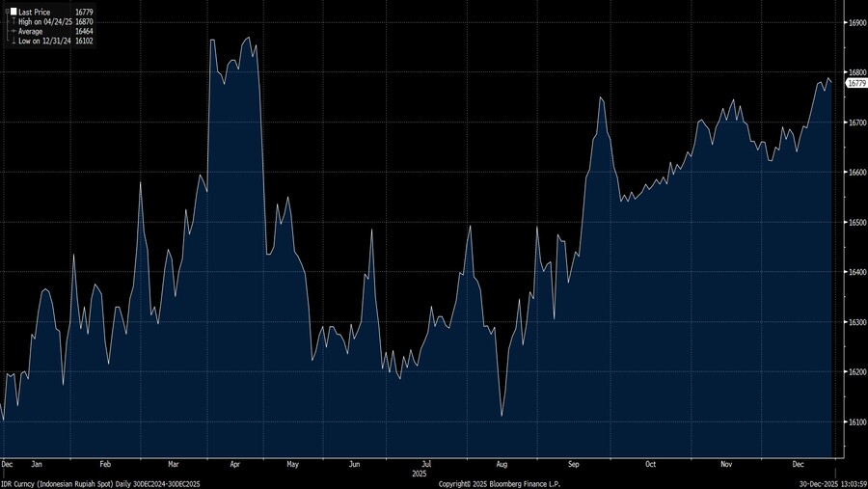This screenshot has height=489, width=868.
Task: Click the Apr label on the date axis
Action: 235,464
